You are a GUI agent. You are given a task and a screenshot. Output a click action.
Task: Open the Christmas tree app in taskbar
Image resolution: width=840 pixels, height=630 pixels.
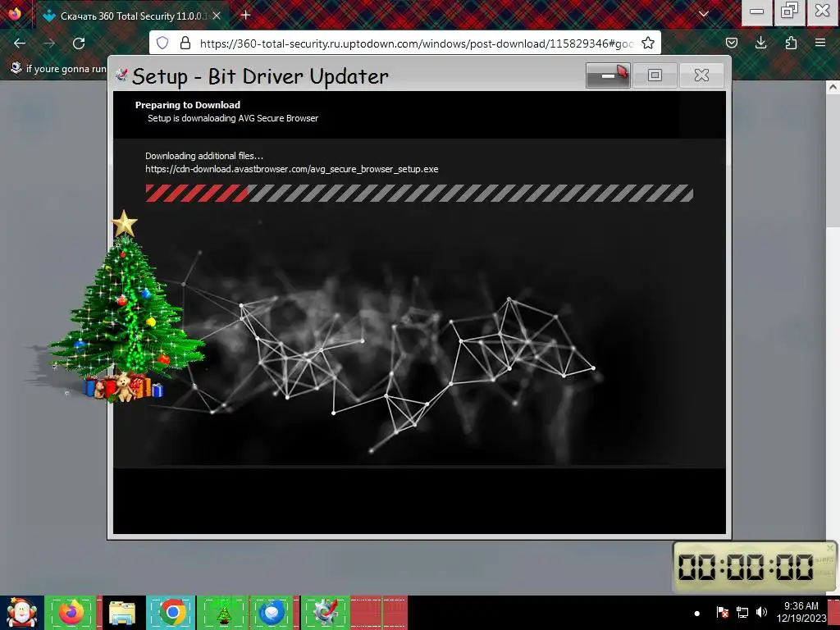click(x=223, y=613)
